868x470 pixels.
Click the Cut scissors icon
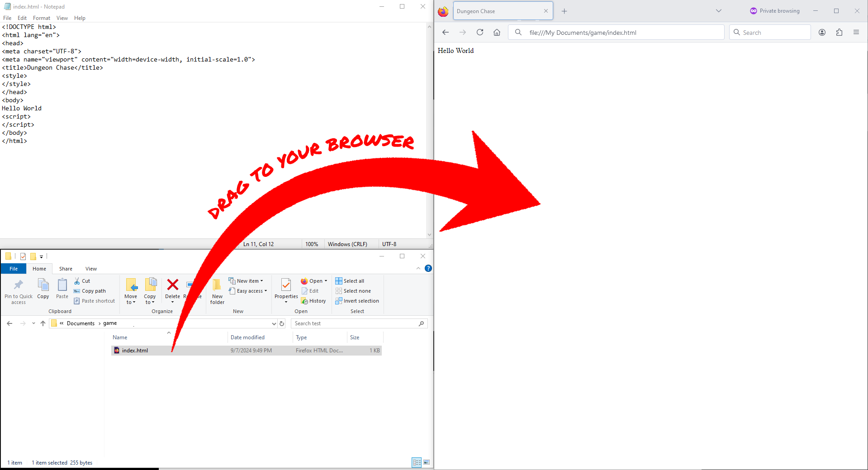coord(77,281)
